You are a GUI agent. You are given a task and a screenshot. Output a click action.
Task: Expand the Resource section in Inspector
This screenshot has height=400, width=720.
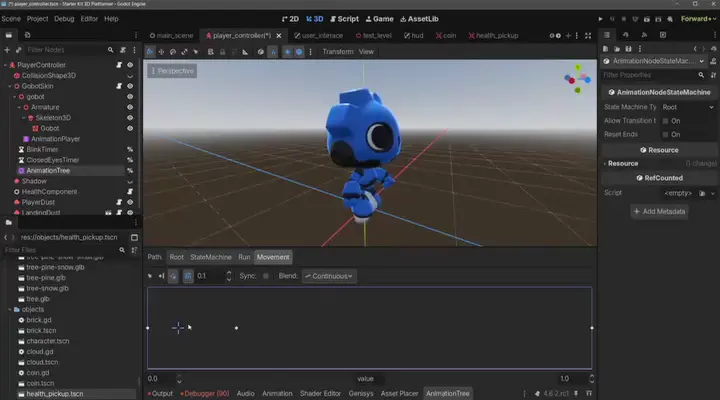pyautogui.click(x=623, y=163)
